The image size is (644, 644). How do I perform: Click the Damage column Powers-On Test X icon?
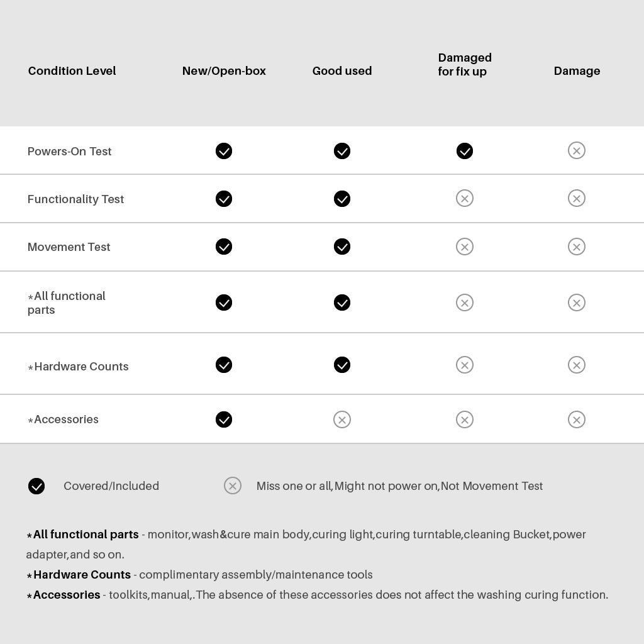click(x=577, y=150)
